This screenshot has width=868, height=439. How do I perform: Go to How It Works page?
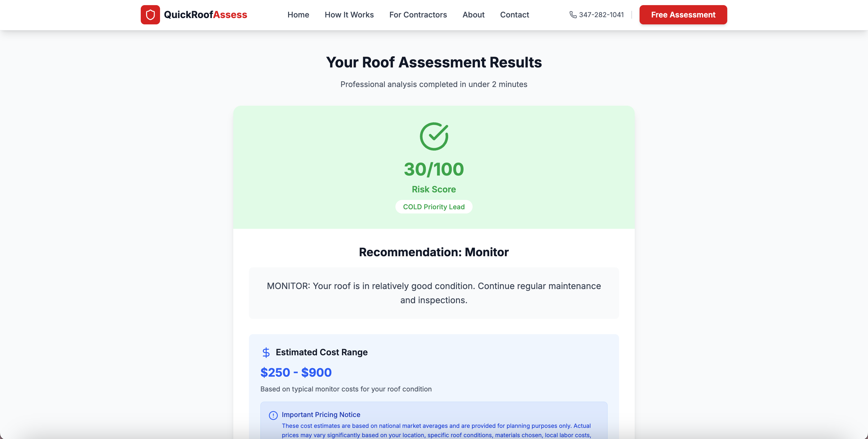tap(349, 14)
